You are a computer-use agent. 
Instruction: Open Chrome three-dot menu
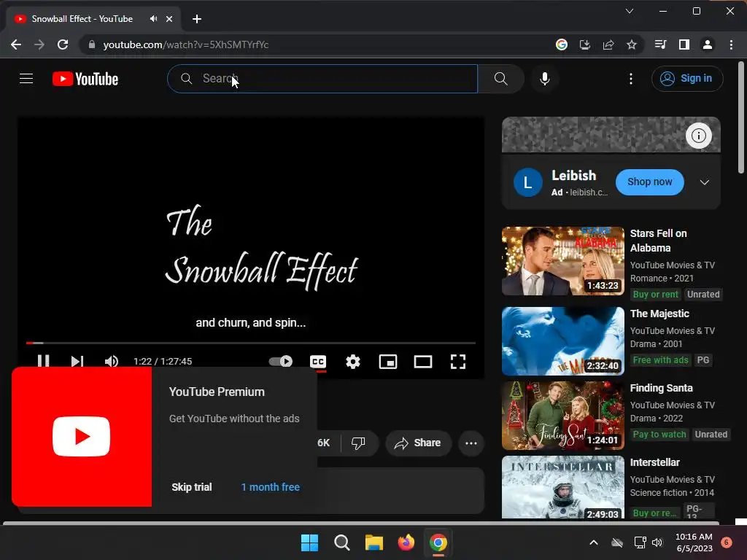click(x=731, y=44)
